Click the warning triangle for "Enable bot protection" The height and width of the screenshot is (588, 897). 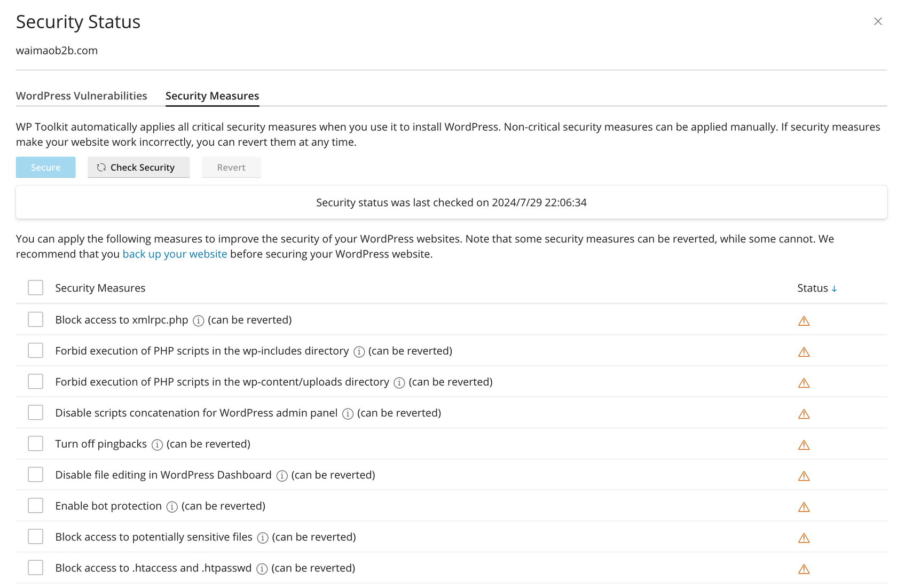coord(804,506)
